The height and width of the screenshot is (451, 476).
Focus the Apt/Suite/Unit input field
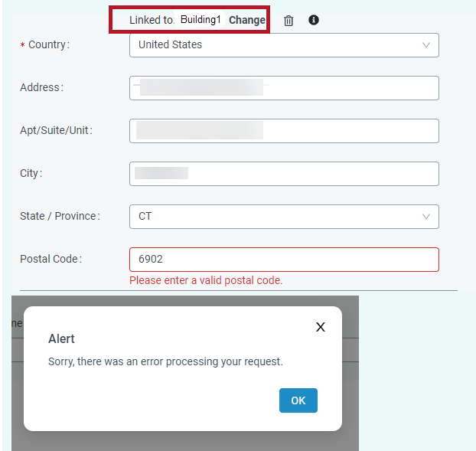pyautogui.click(x=284, y=131)
